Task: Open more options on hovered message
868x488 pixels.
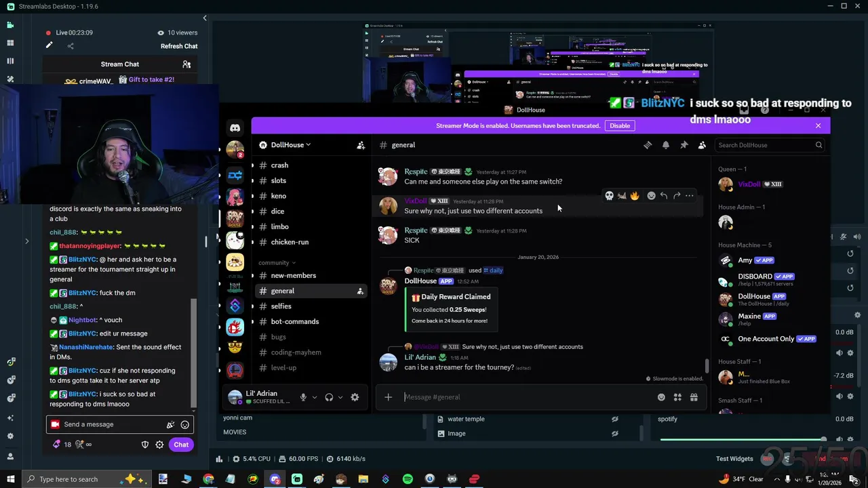Action: click(x=690, y=196)
